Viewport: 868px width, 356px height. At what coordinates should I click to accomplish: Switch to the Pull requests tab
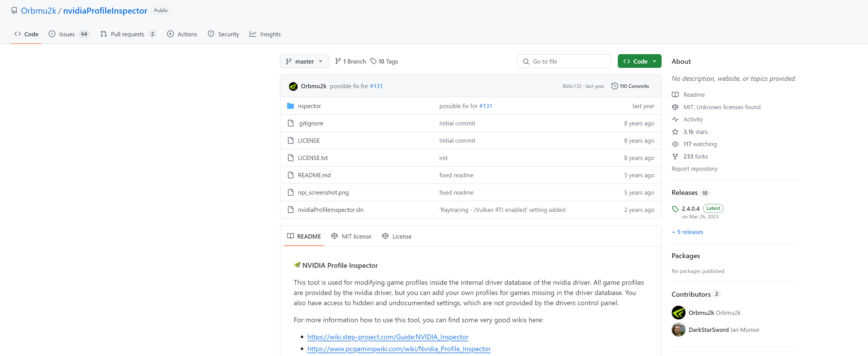tap(127, 34)
